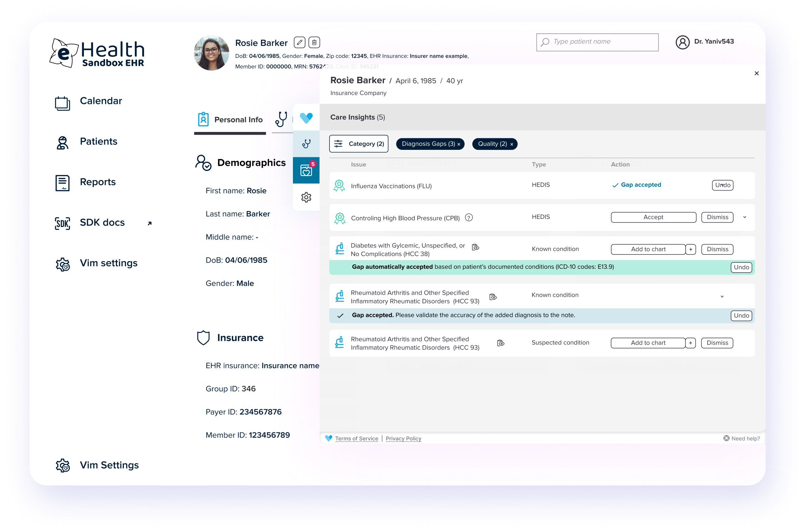Click the plus button beside Diabetes Add to chart
Image resolution: width=805 pixels, height=532 pixels.
[x=691, y=249]
